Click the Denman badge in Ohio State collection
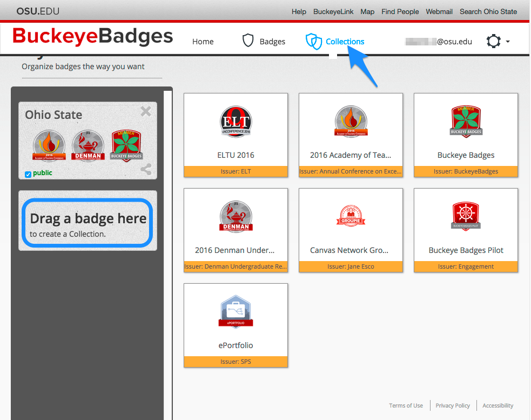 (88, 145)
